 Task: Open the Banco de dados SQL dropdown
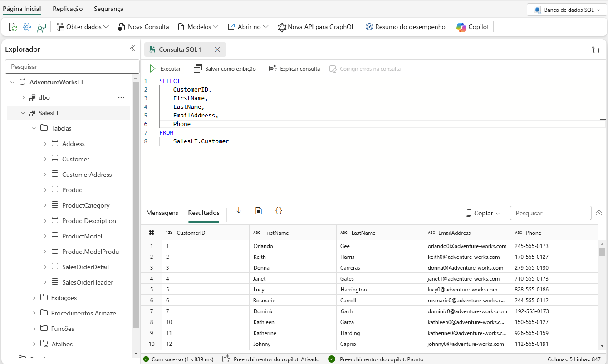click(567, 10)
